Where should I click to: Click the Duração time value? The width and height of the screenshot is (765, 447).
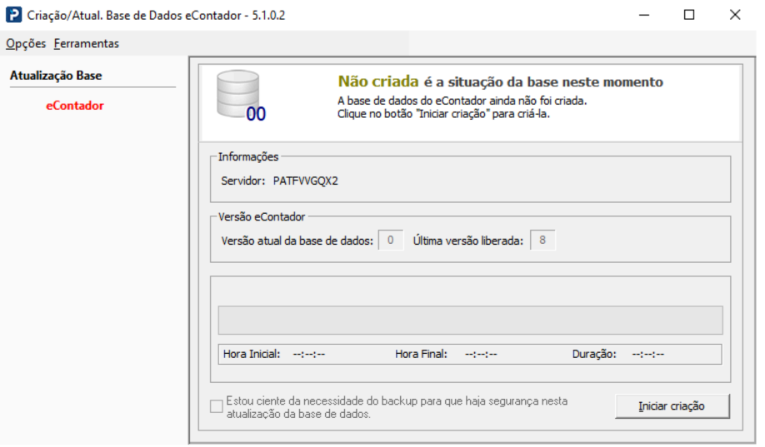(648, 354)
